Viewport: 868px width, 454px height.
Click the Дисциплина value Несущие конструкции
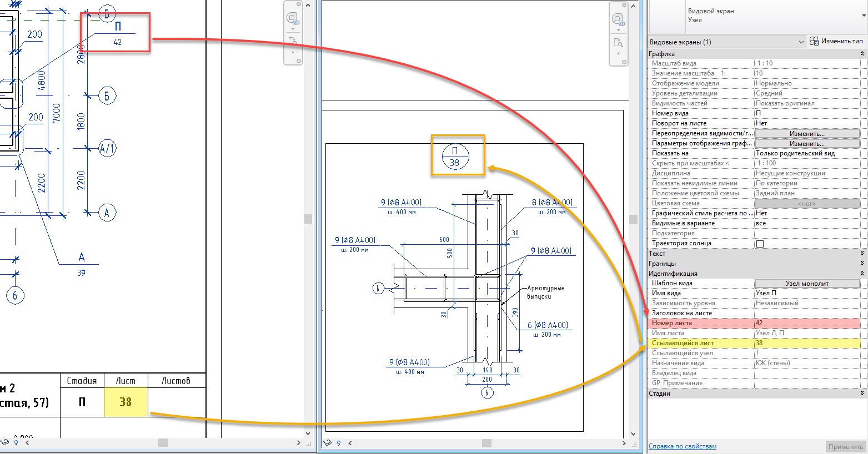pyautogui.click(x=807, y=173)
